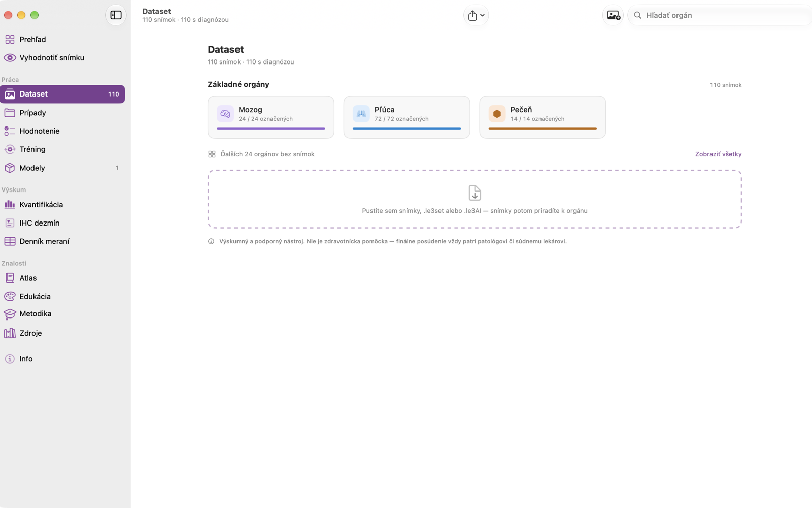Click the Vyhodnotiť snímku eye icon
The width and height of the screenshot is (812, 508).
[x=10, y=58]
